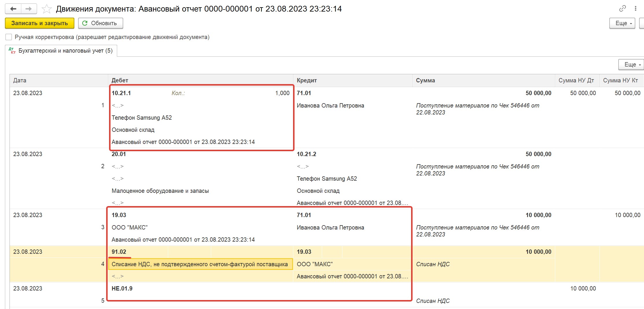Screen dimensions: 644x309
Task: Select credit account 19.03 in row 4
Action: (x=304, y=252)
